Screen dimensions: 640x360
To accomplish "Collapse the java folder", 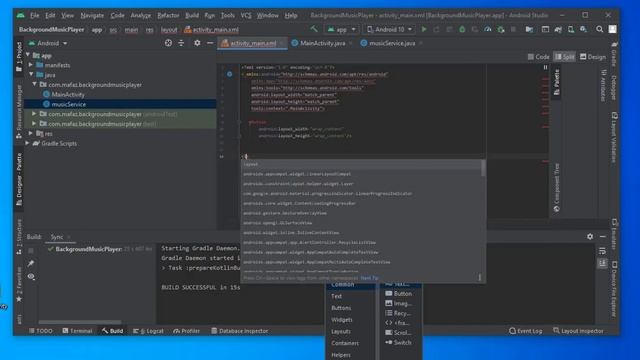I will (31, 75).
